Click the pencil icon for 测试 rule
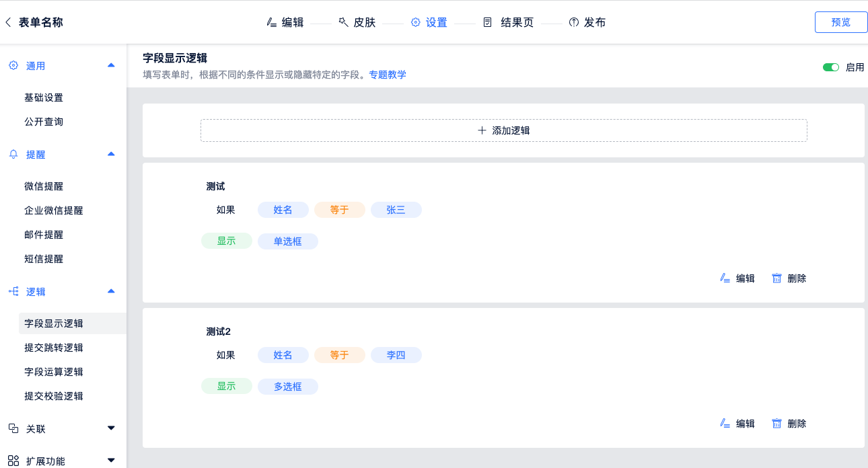868x468 pixels. point(725,278)
